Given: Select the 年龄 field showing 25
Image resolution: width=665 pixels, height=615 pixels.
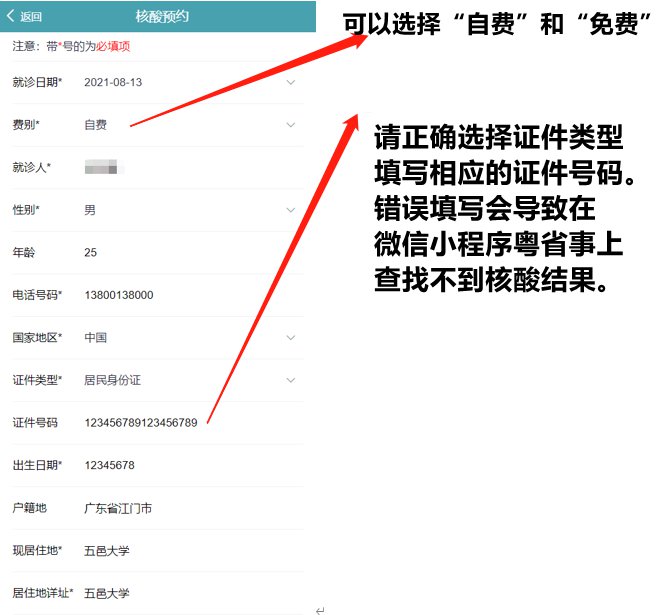Looking at the screenshot, I should coord(91,252).
